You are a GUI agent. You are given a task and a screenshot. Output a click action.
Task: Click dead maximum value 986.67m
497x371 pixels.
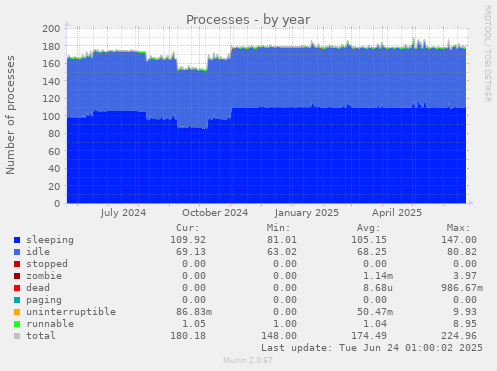tap(462, 288)
